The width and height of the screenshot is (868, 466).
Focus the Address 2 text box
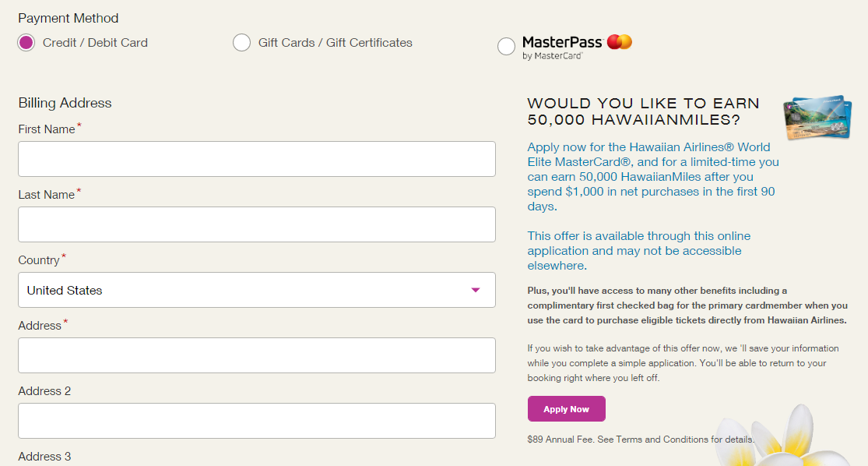(x=257, y=421)
